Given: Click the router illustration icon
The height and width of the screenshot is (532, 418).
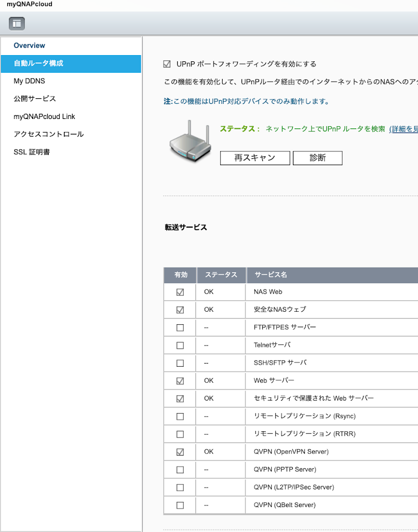Looking at the screenshot, I should (190, 141).
